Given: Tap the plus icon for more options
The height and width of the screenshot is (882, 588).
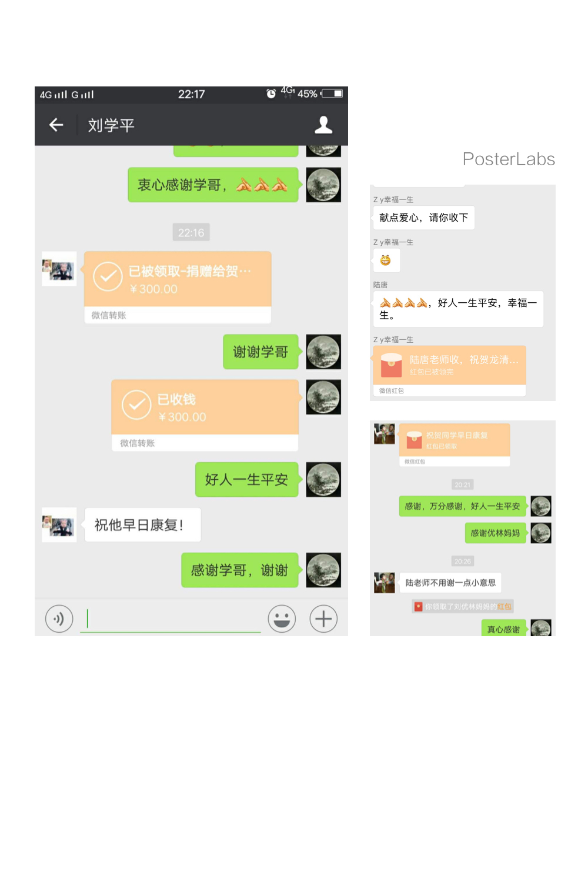Looking at the screenshot, I should pos(323,619).
